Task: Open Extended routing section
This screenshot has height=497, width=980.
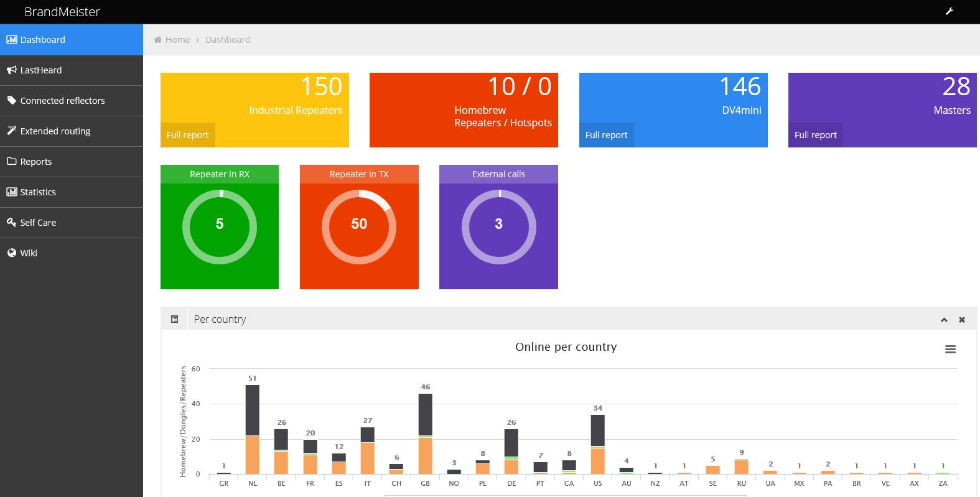Action: coord(72,131)
